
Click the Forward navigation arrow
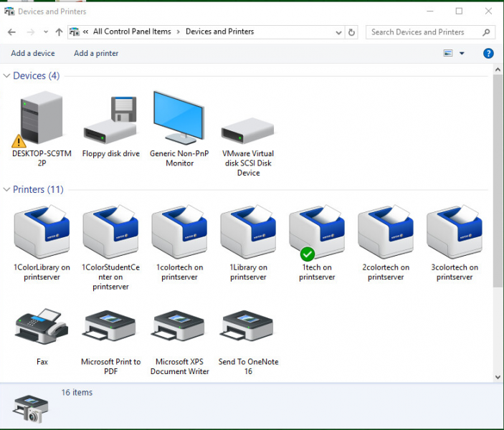[31, 32]
